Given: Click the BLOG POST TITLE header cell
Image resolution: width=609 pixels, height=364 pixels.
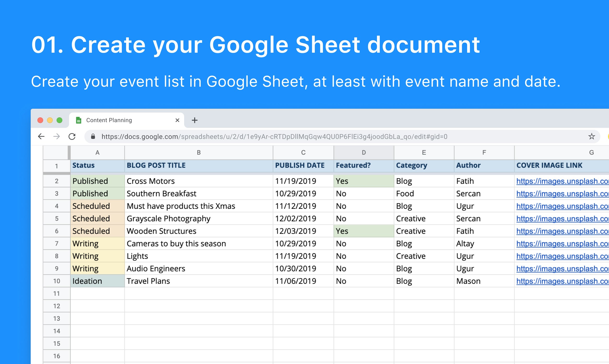Looking at the screenshot, I should tap(199, 165).
